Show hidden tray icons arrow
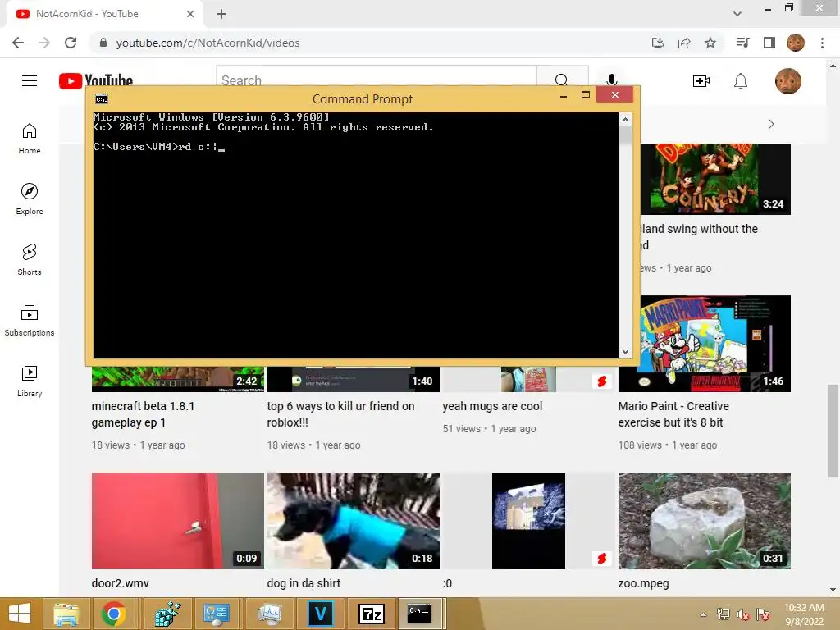Viewport: 840px width, 630px height. 703,614
